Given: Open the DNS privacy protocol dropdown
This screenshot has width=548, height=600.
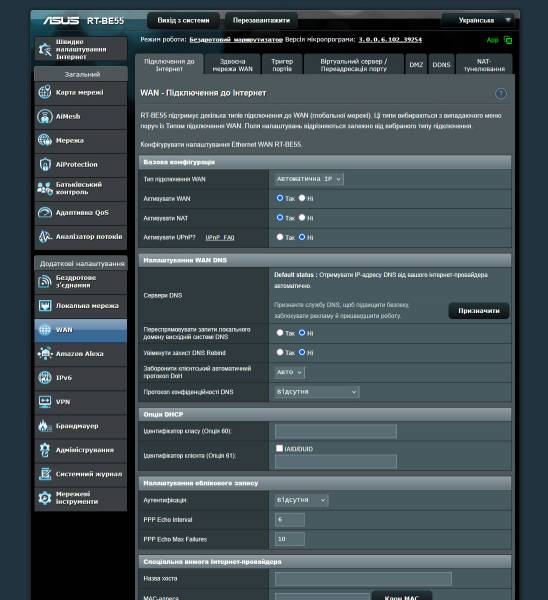Looking at the screenshot, I should (x=317, y=392).
